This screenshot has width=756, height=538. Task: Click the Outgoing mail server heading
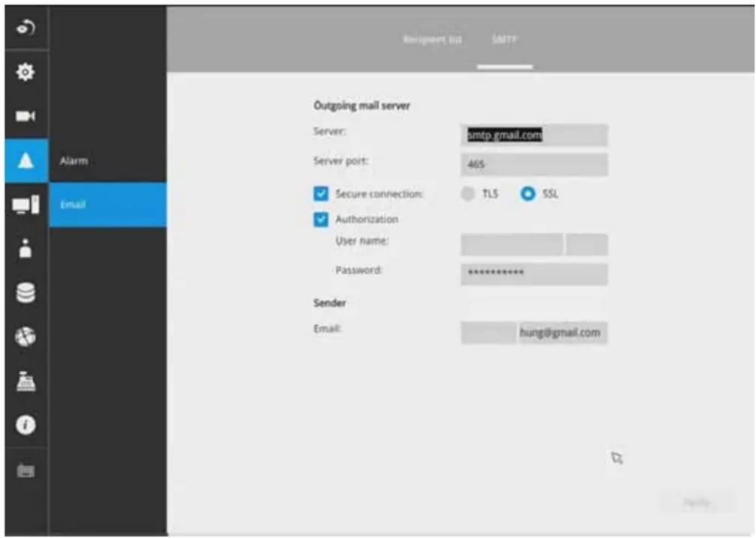[362, 106]
